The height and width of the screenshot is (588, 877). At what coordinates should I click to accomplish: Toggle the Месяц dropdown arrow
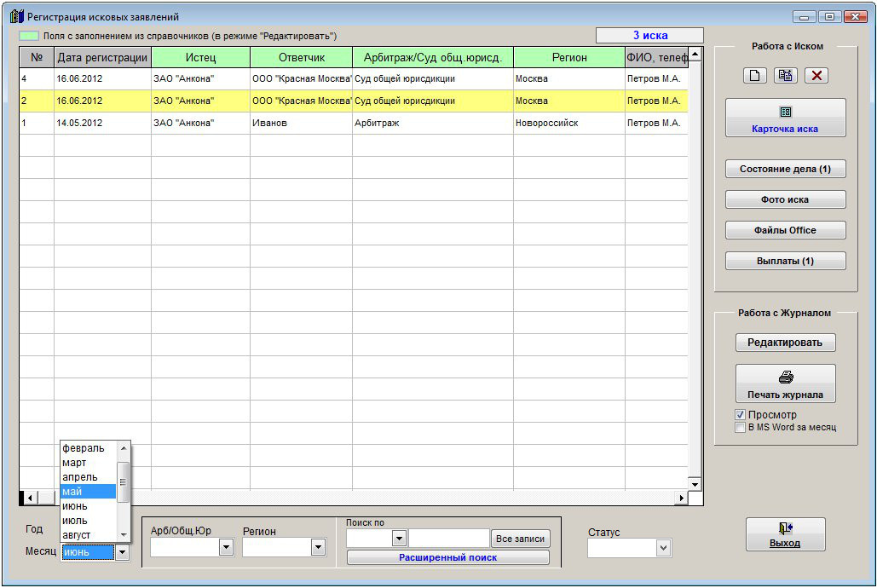tap(122, 553)
